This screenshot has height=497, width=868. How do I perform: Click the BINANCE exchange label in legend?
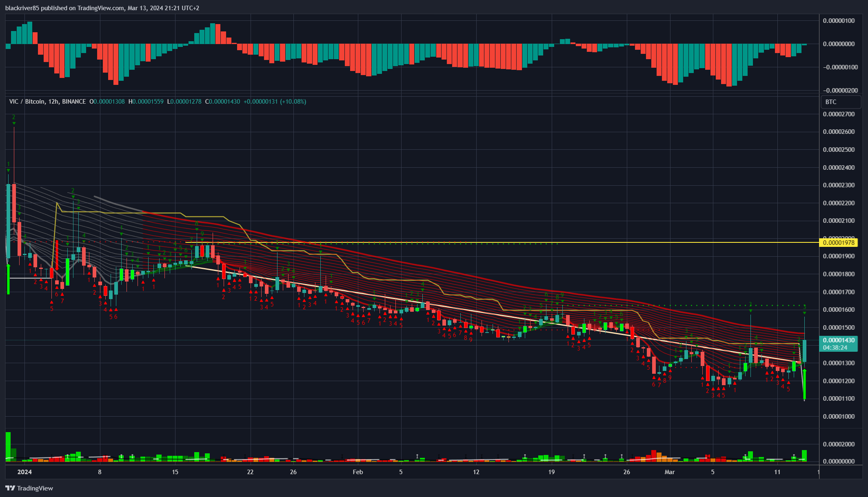[x=74, y=102]
